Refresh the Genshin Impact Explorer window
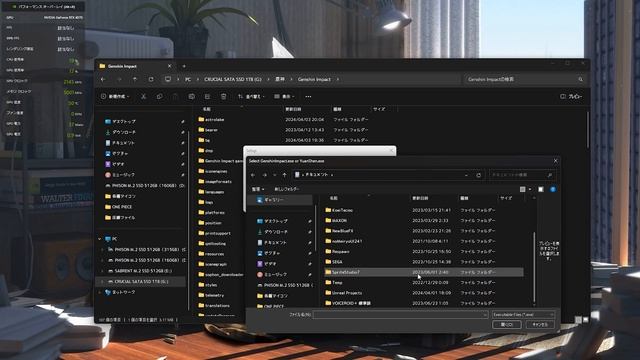Screen dimensions: 640x360 [151, 80]
